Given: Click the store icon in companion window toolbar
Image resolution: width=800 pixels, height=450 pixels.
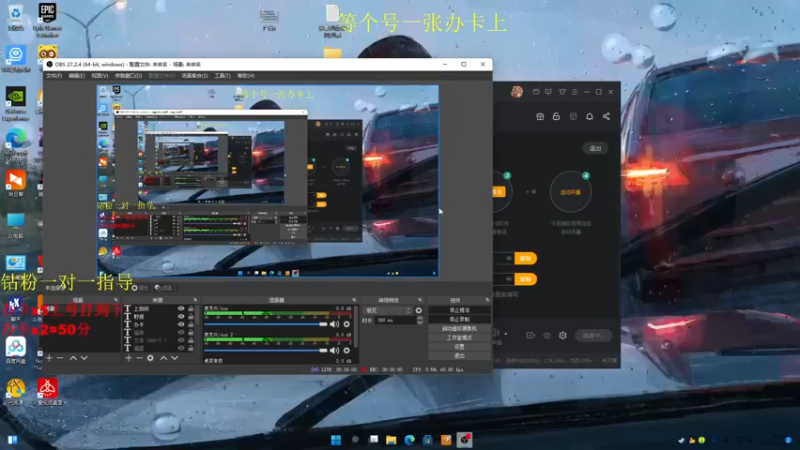Looking at the screenshot, I should tap(540, 116).
